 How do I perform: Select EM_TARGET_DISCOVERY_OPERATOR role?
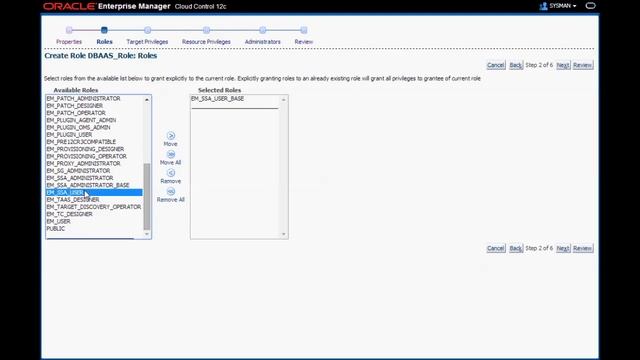[94, 207]
